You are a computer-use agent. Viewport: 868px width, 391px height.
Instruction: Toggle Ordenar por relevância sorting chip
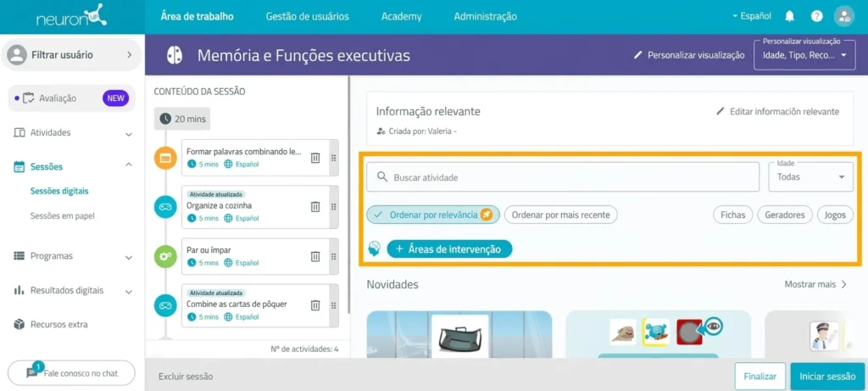tap(433, 215)
